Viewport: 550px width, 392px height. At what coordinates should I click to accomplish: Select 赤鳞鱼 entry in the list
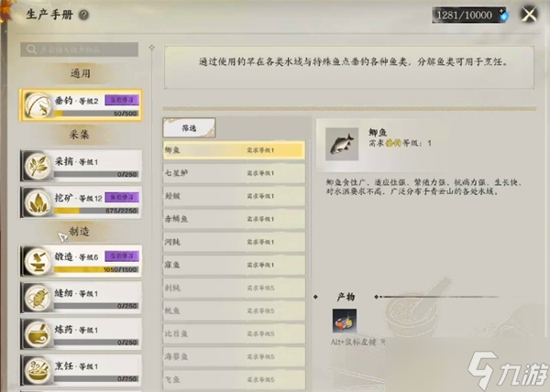(x=234, y=219)
